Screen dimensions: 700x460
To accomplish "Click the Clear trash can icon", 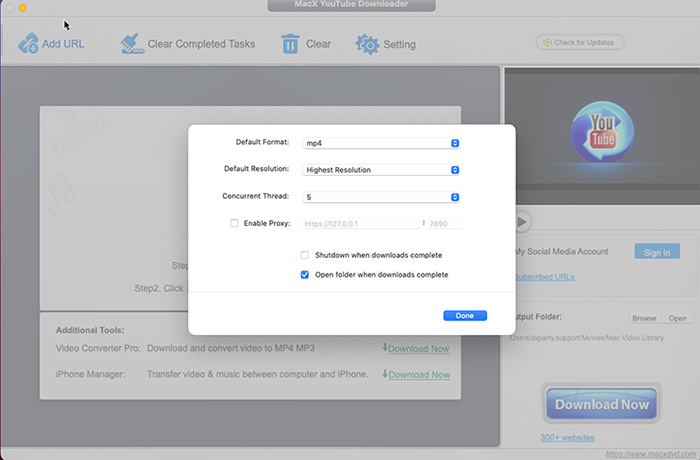I will point(290,44).
